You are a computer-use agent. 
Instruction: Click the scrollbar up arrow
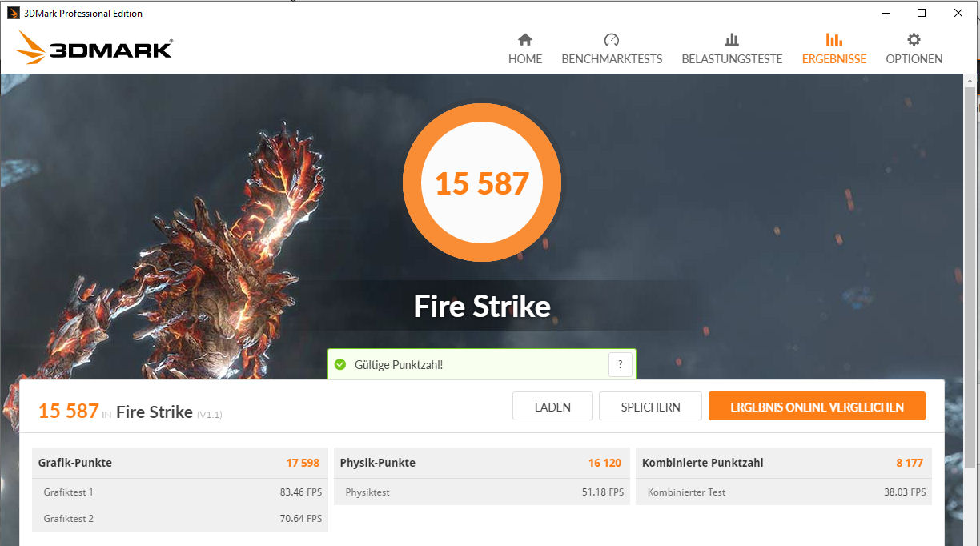[x=971, y=80]
